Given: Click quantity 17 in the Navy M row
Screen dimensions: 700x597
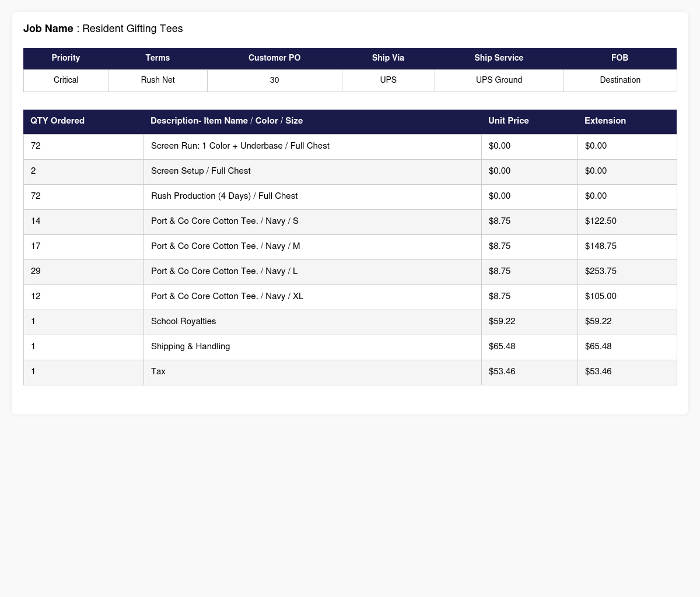Looking at the screenshot, I should [83, 247].
